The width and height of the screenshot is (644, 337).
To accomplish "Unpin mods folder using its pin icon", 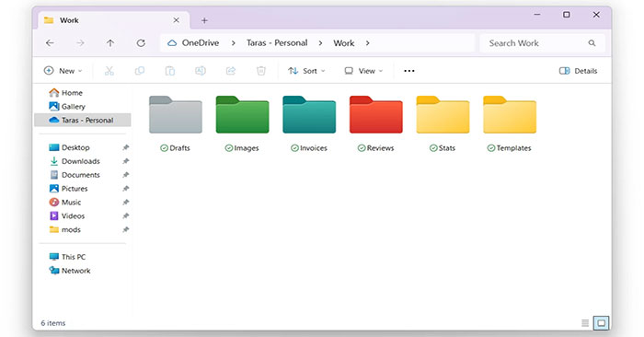I will pyautogui.click(x=126, y=230).
